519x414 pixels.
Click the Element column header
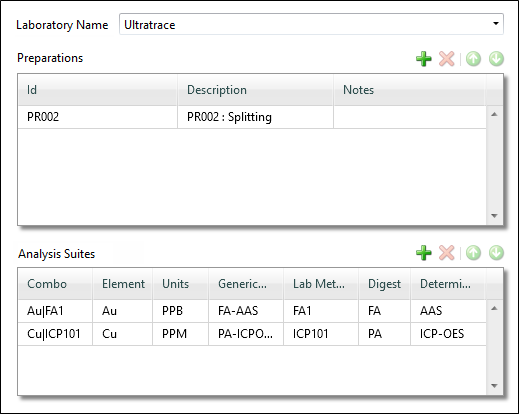pyautogui.click(x=123, y=284)
